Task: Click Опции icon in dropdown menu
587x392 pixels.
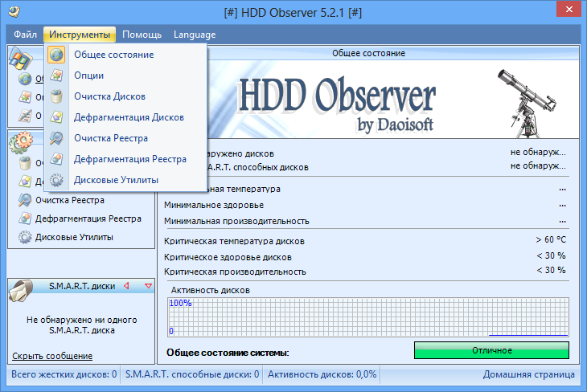Action: [x=56, y=76]
